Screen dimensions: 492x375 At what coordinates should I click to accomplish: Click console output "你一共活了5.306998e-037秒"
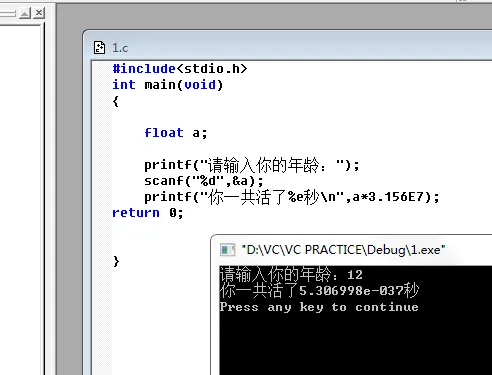click(x=319, y=291)
